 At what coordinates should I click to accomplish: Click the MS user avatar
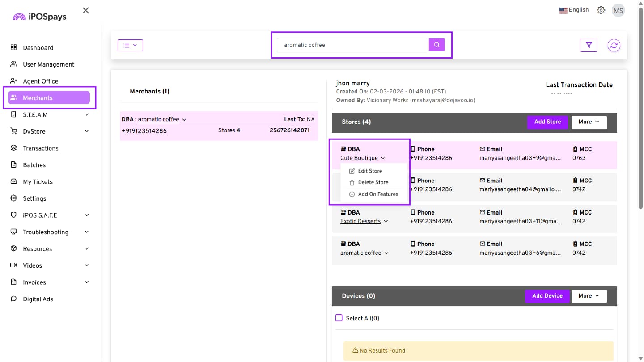[618, 11]
